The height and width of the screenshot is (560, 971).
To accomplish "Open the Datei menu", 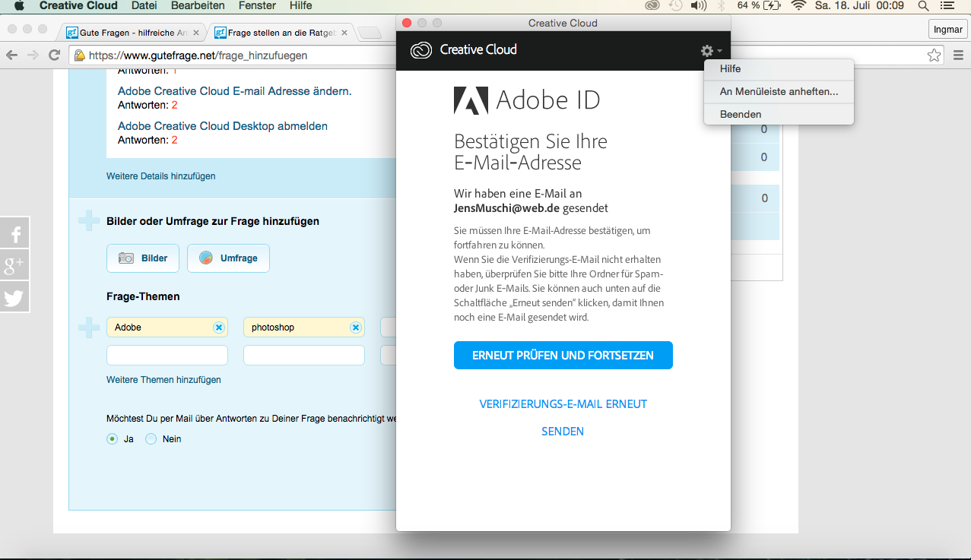I will click(x=144, y=6).
